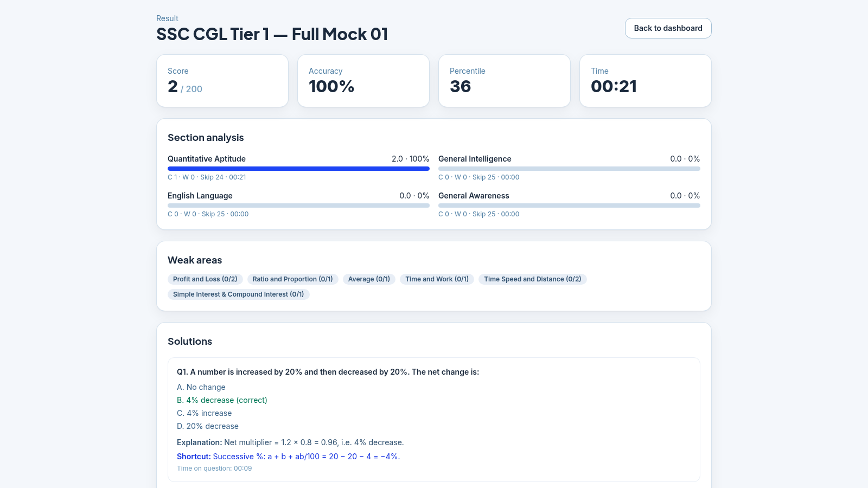Click option A. No change

(201, 387)
